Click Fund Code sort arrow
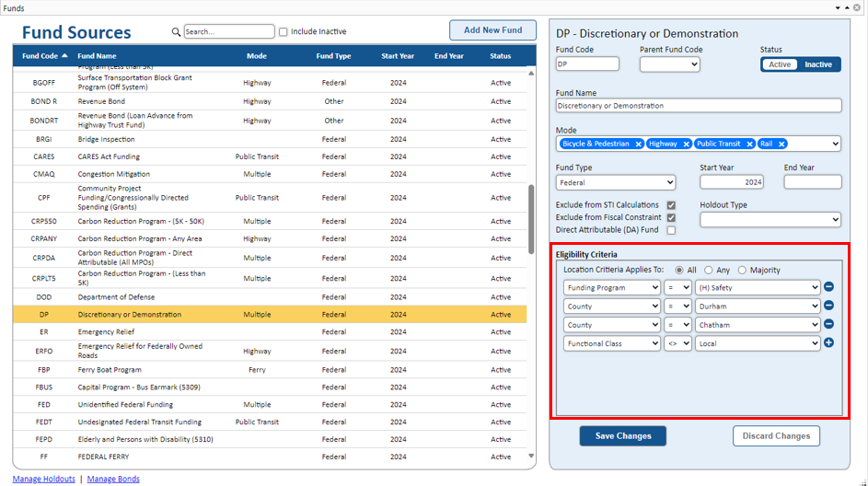This screenshot has height=486, width=868. tap(64, 56)
